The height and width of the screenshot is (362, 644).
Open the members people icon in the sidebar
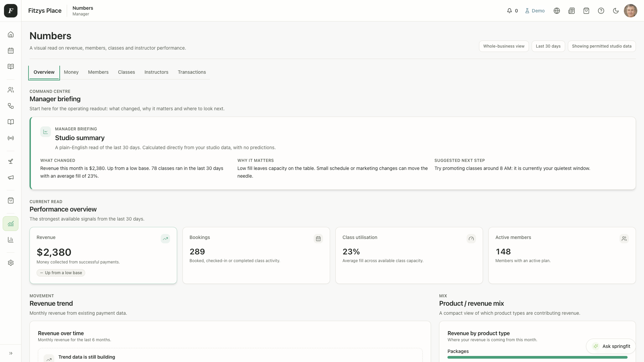(x=11, y=90)
